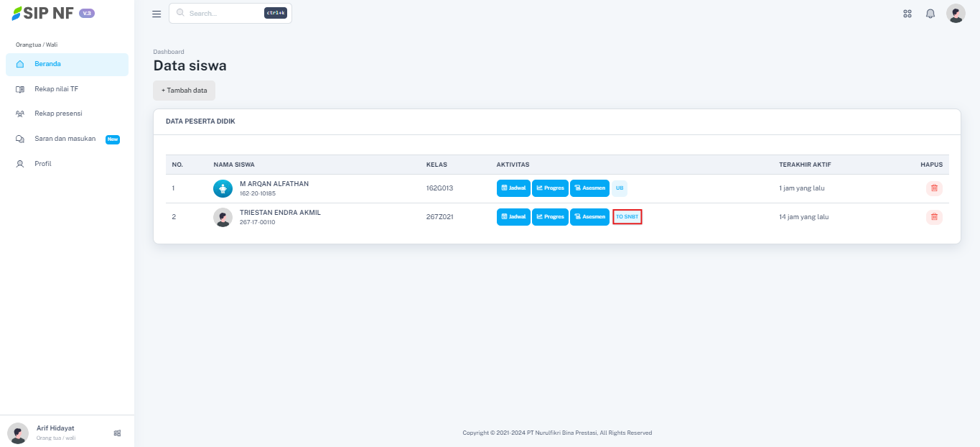Click the TO SNBT badge button
The height and width of the screenshot is (447, 980).
[627, 217]
